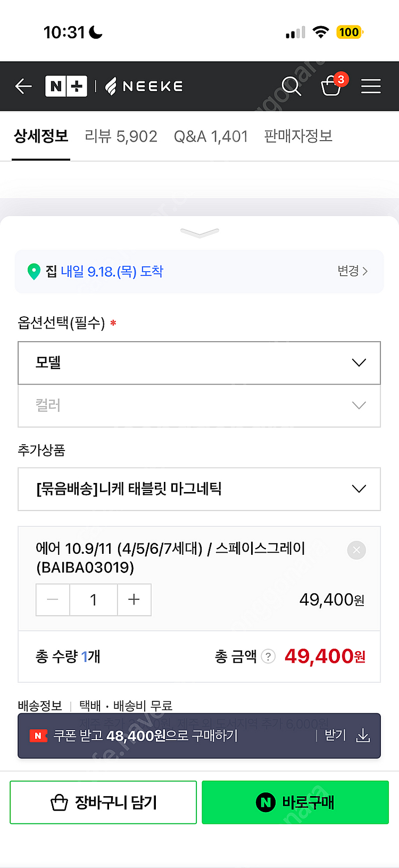The width and height of the screenshot is (399, 868).
Task: Tap 변경 to change delivery address
Action: coord(352,271)
